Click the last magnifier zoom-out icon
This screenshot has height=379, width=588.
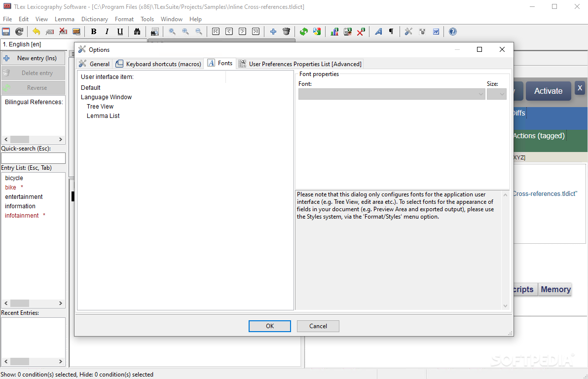click(199, 32)
